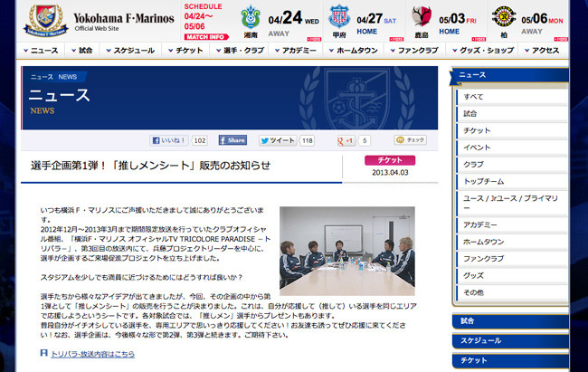This screenshot has width=588, height=372.
Task: Expand the チケット navigation menu
Action: pyautogui.click(x=185, y=51)
